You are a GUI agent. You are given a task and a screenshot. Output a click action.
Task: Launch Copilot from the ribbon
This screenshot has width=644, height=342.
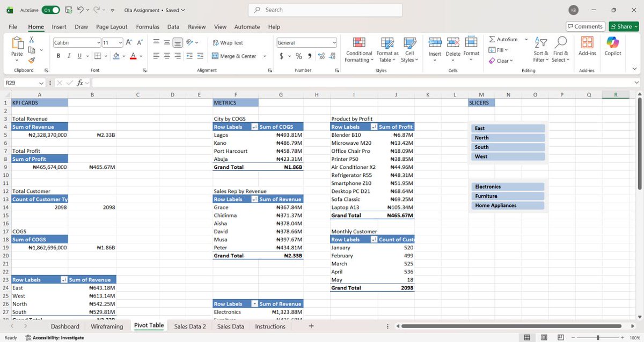pos(612,47)
